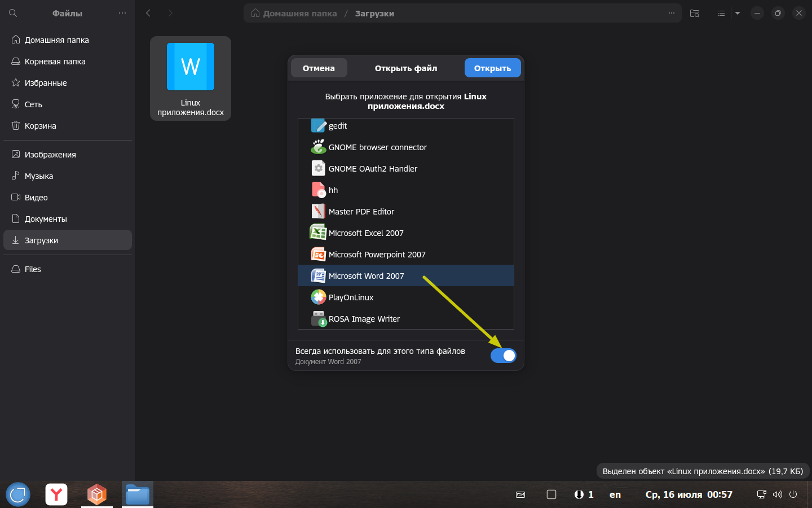Open the orange box app on taskbar
812x508 pixels.
point(97,494)
